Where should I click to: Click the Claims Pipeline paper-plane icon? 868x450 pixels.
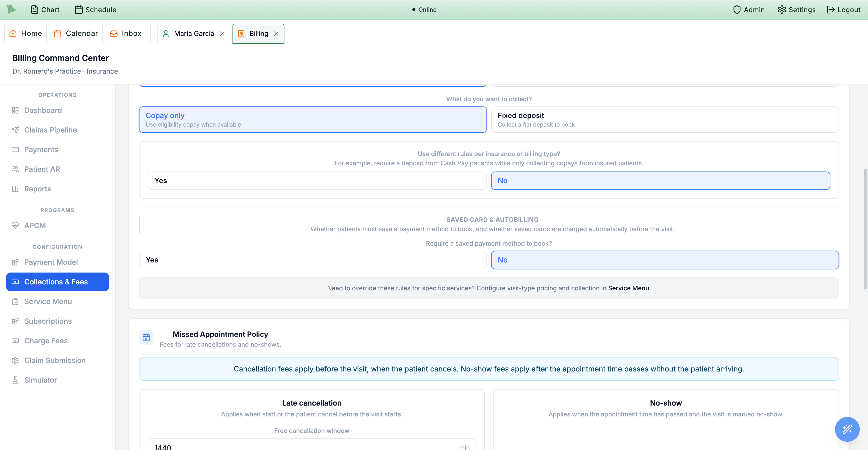pos(15,130)
